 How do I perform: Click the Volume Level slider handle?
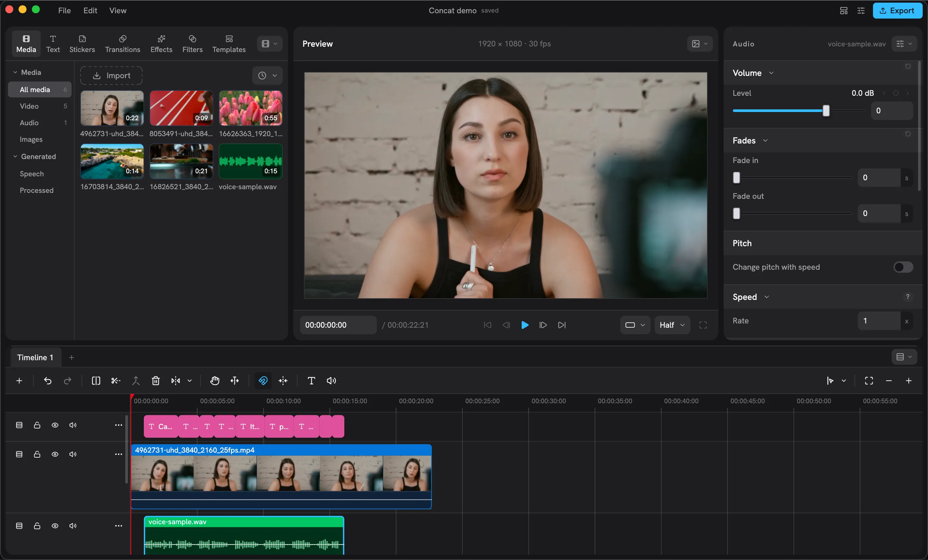(826, 111)
